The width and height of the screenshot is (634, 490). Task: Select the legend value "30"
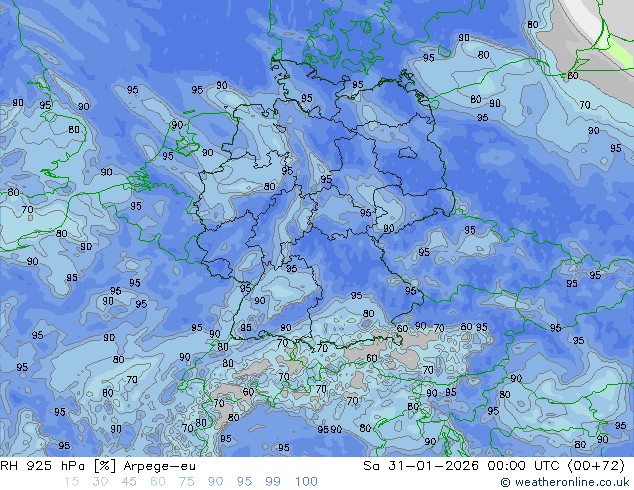point(100,482)
